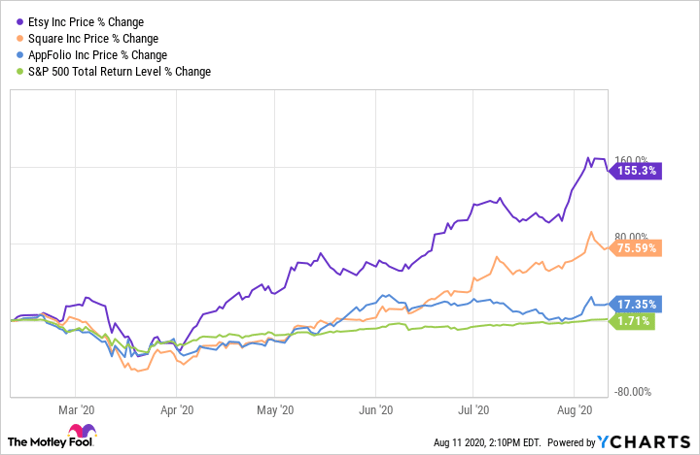Click the blue 17.35% value flag
700x455 pixels.
[635, 304]
